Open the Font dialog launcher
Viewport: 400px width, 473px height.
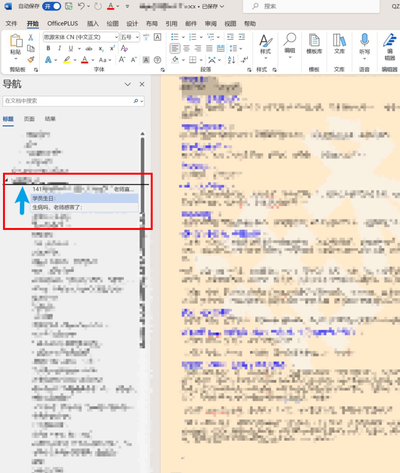pos(162,70)
